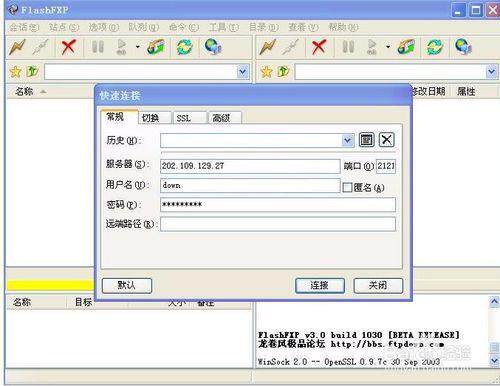Open the 站点(S) menu

tap(64, 27)
